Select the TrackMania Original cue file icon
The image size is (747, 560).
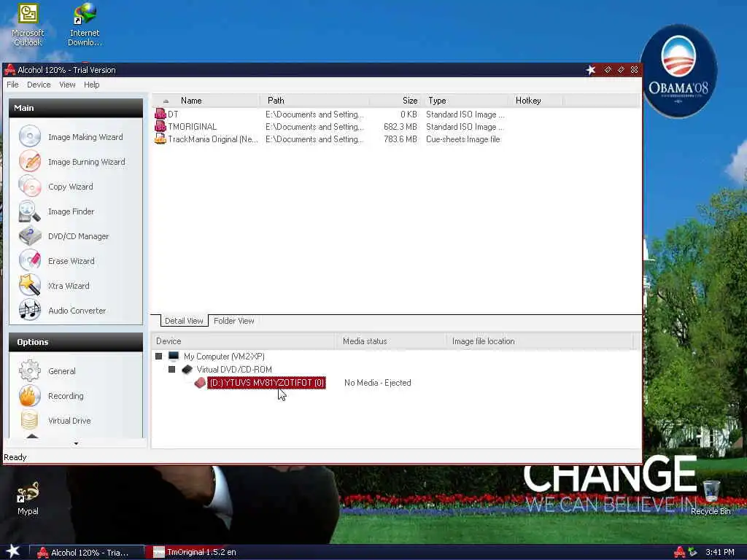click(160, 139)
